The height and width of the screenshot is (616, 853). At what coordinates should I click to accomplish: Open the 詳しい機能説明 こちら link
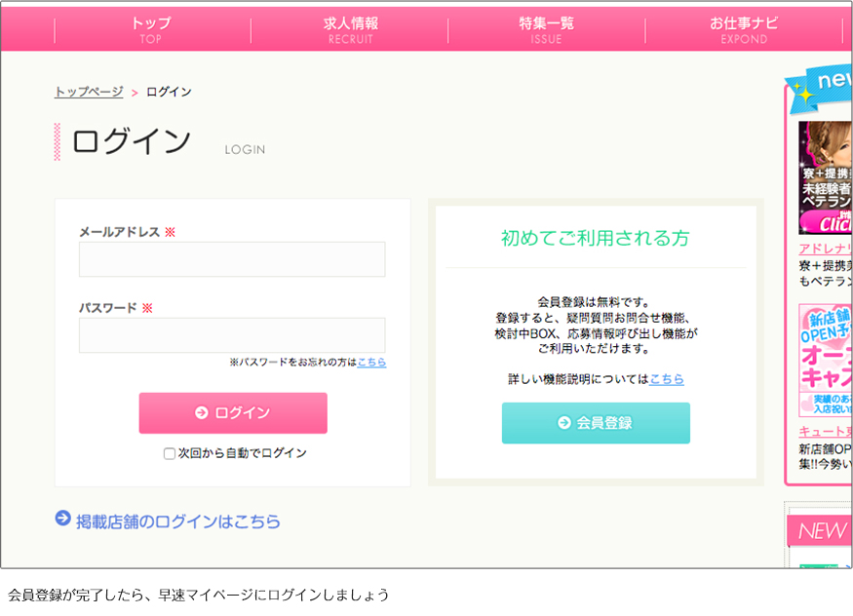pos(667,379)
